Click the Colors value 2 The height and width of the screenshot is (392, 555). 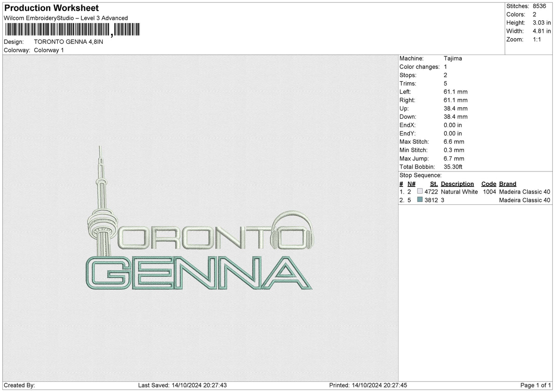coord(535,15)
